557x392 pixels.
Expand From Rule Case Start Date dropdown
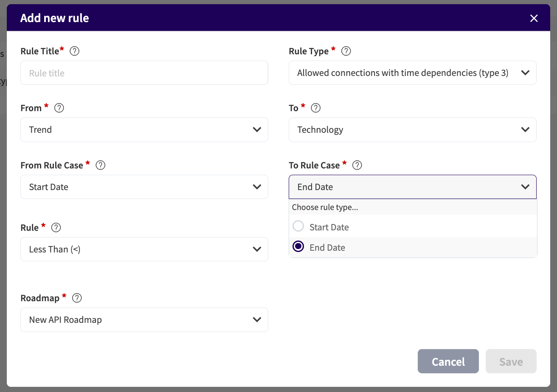144,187
